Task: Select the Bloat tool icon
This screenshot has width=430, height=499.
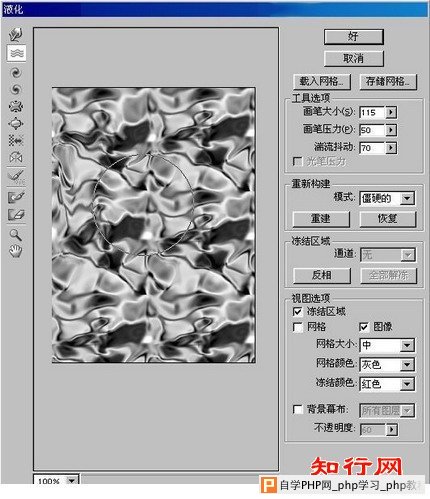Action: (16, 124)
